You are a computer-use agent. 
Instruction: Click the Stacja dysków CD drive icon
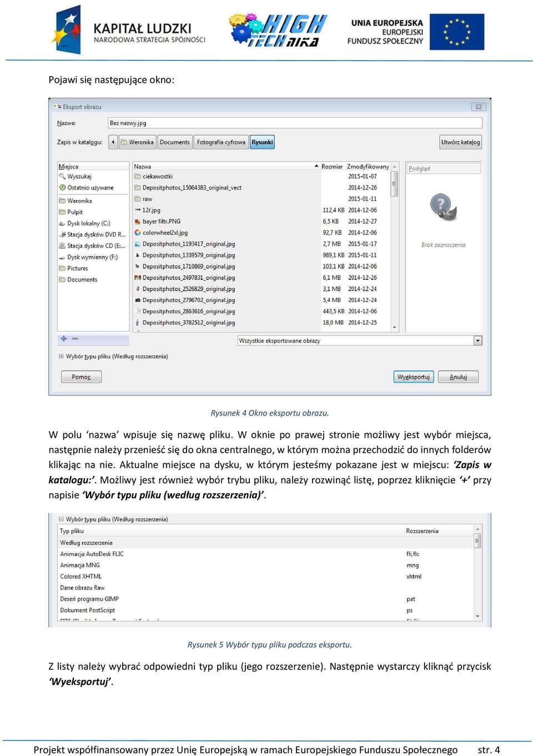[x=62, y=246]
